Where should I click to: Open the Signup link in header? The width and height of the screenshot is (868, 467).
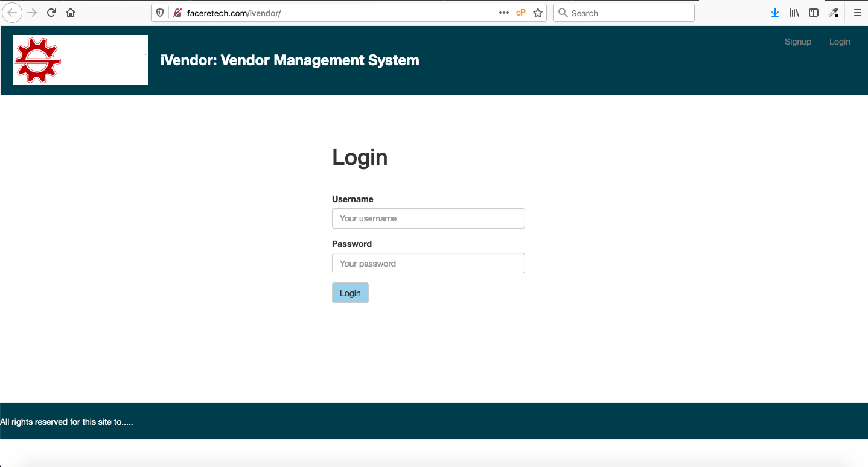798,42
